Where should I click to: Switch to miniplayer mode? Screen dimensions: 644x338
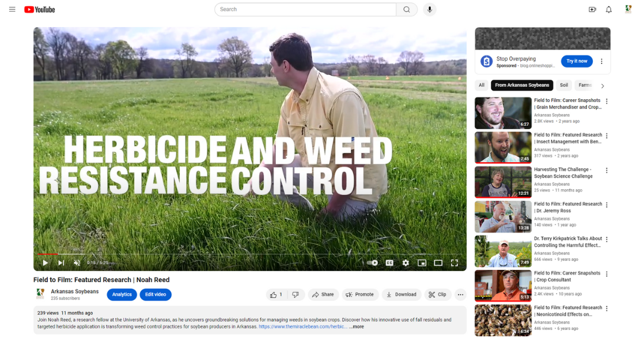click(x=422, y=262)
